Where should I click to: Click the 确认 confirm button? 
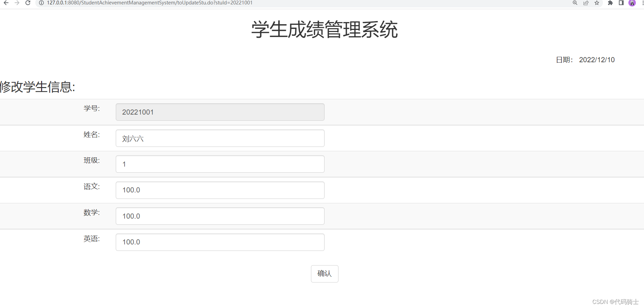pyautogui.click(x=324, y=274)
